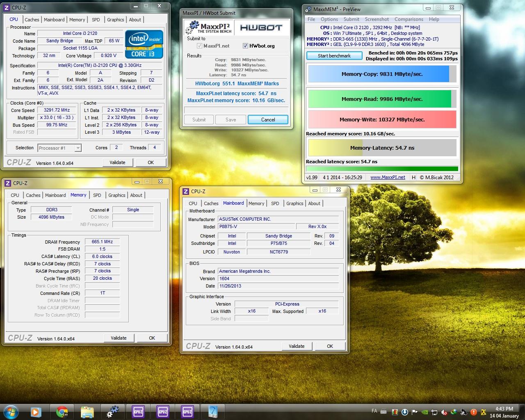Toggle the HWbot.org checkbox
525x420 pixels.
pyautogui.click(x=245, y=46)
